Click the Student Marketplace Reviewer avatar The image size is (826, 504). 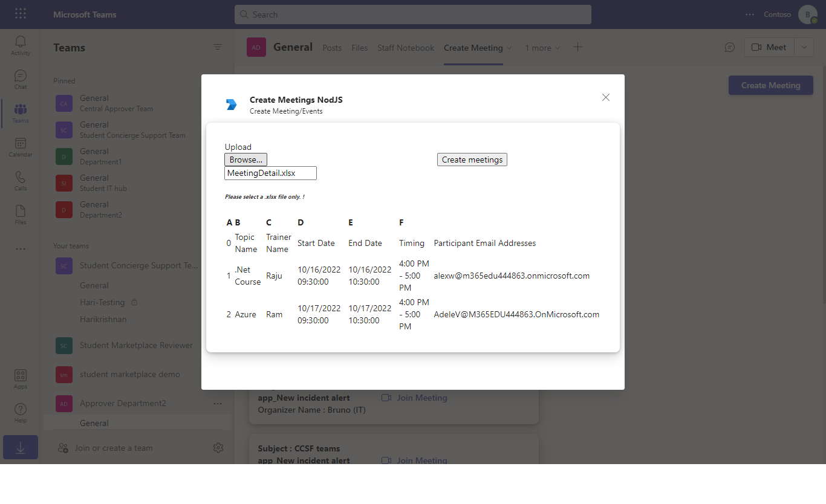pyautogui.click(x=63, y=346)
